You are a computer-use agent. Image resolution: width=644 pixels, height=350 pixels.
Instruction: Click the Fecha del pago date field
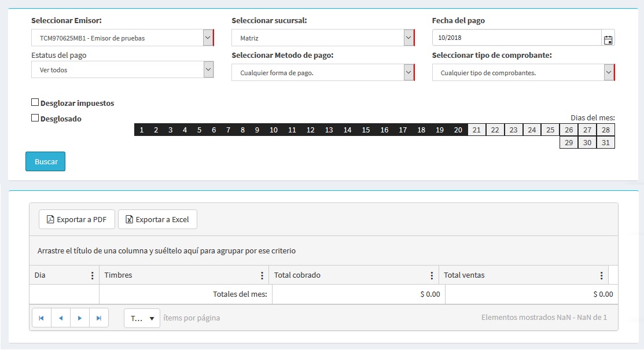click(516, 38)
